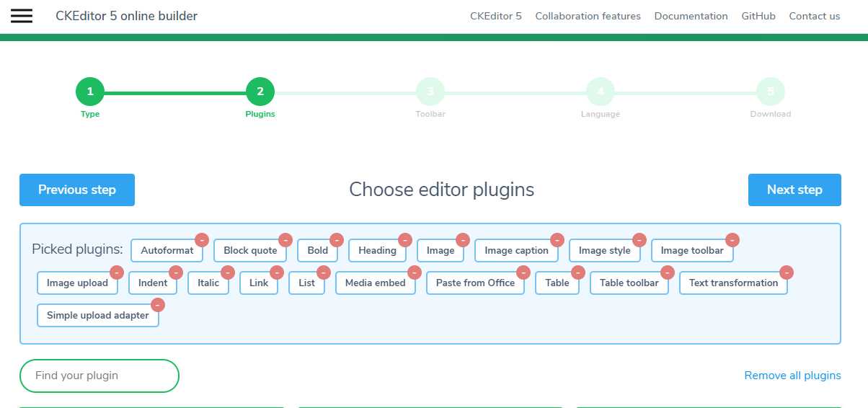This screenshot has width=868, height=408.
Task: Click Remove all plugins link
Action: 792,376
